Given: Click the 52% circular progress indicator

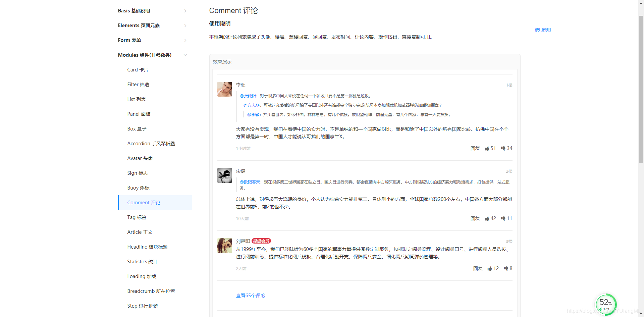Looking at the screenshot, I should (606, 303).
